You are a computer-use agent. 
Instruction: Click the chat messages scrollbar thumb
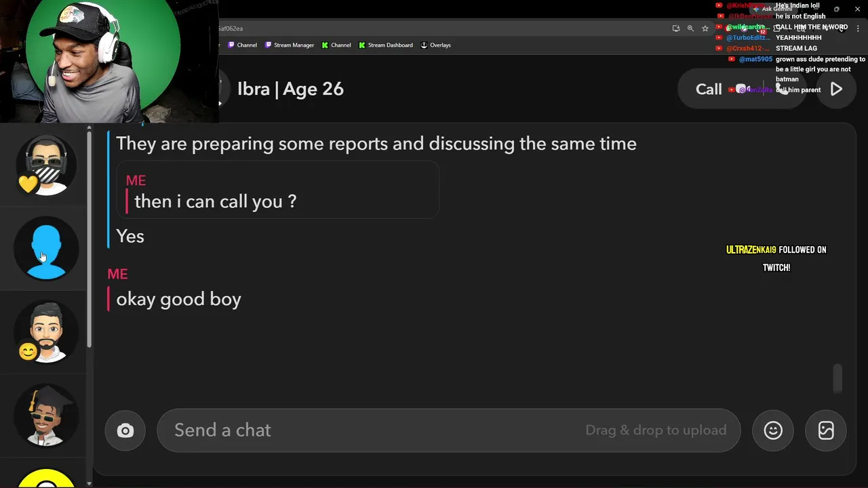click(837, 378)
